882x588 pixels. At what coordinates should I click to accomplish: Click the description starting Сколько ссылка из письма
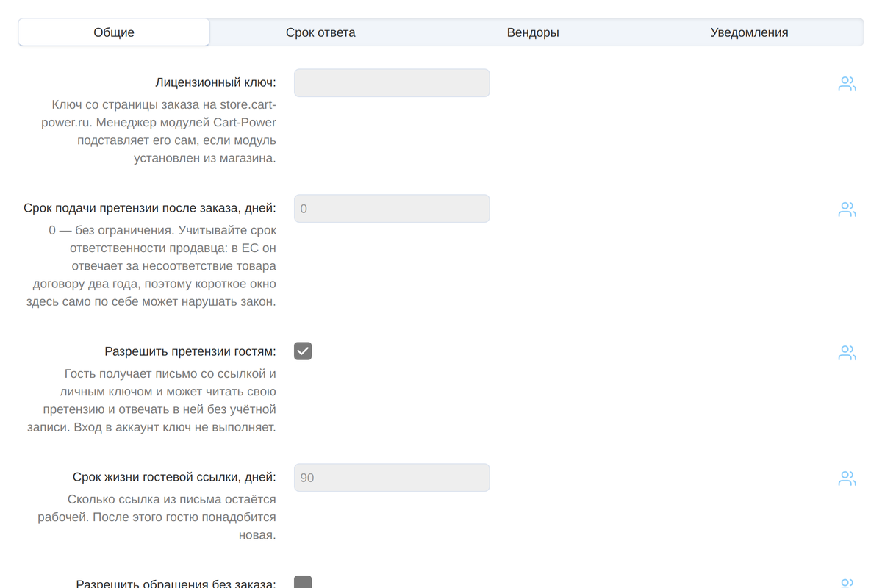pyautogui.click(x=157, y=517)
